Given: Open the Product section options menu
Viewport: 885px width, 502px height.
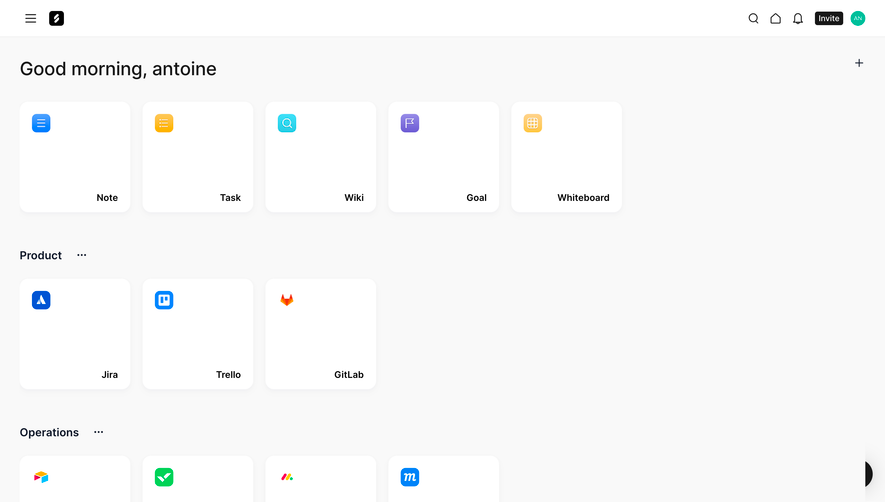Looking at the screenshot, I should [x=82, y=255].
